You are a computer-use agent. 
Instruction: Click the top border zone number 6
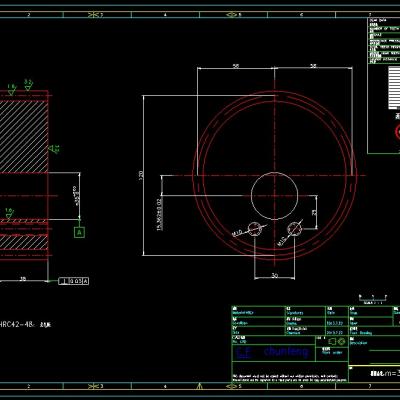coord(301,15)
